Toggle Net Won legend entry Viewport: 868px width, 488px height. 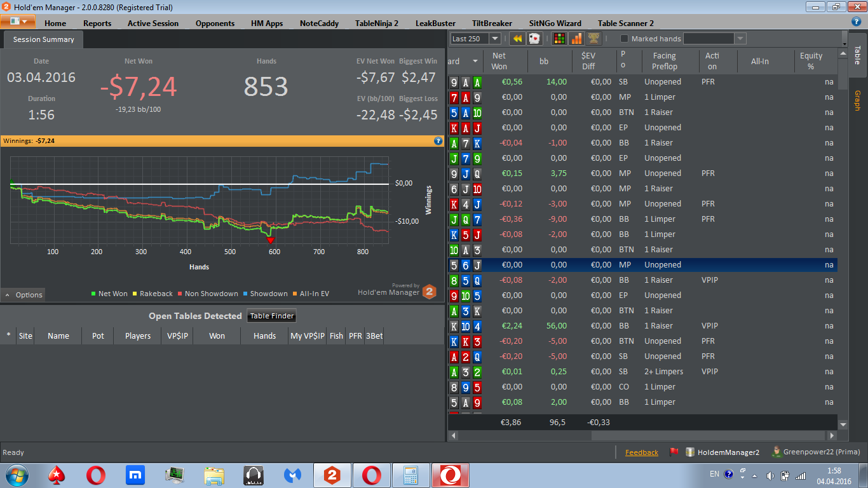tap(109, 294)
